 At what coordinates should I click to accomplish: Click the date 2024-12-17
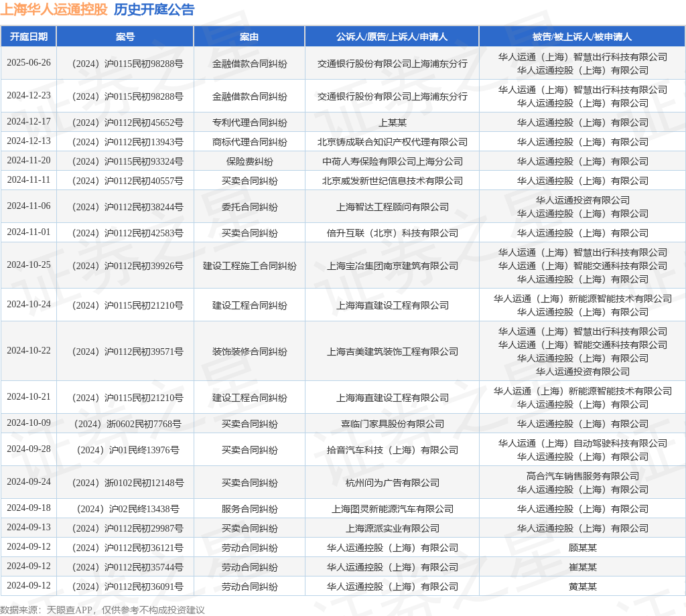click(x=29, y=122)
